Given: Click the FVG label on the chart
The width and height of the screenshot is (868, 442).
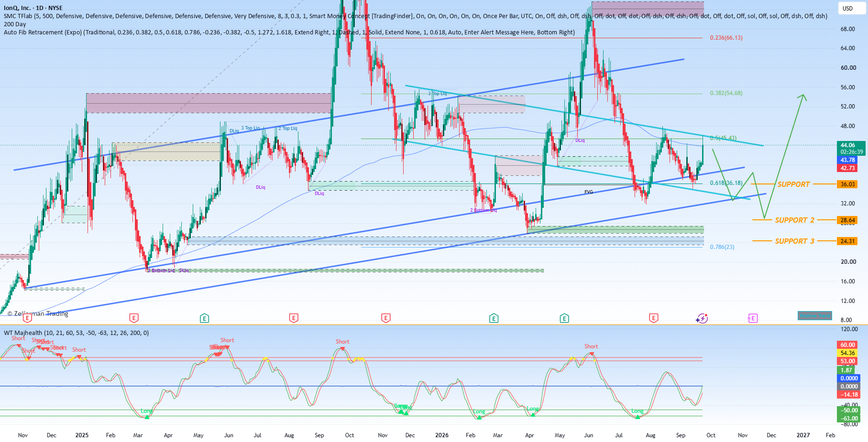Looking at the screenshot, I should [589, 192].
